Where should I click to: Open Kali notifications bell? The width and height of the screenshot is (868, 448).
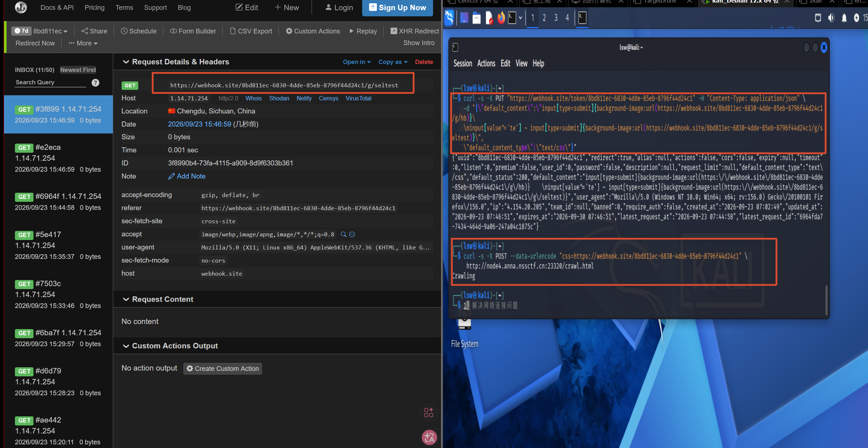click(844, 18)
